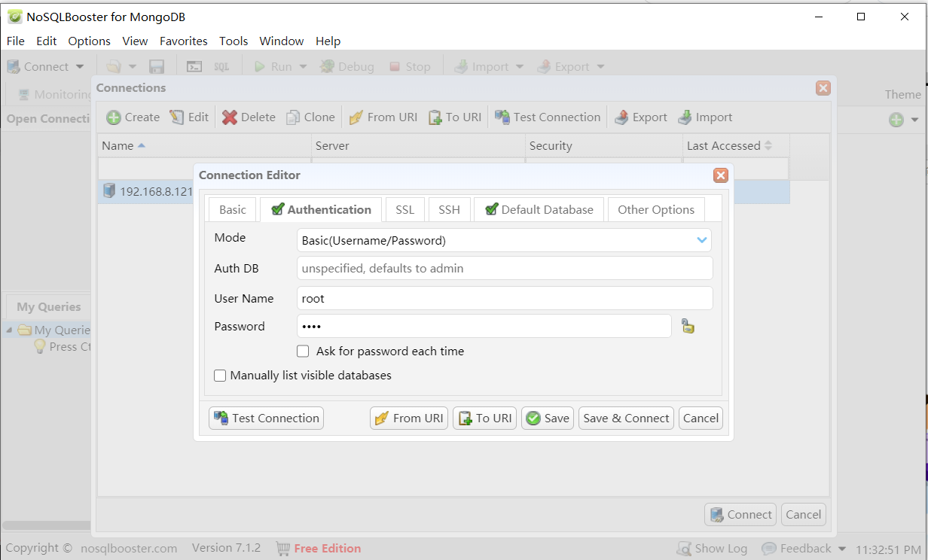Screen dimensions: 928x560
Task: Click Import in the Connections toolbar
Action: click(705, 117)
